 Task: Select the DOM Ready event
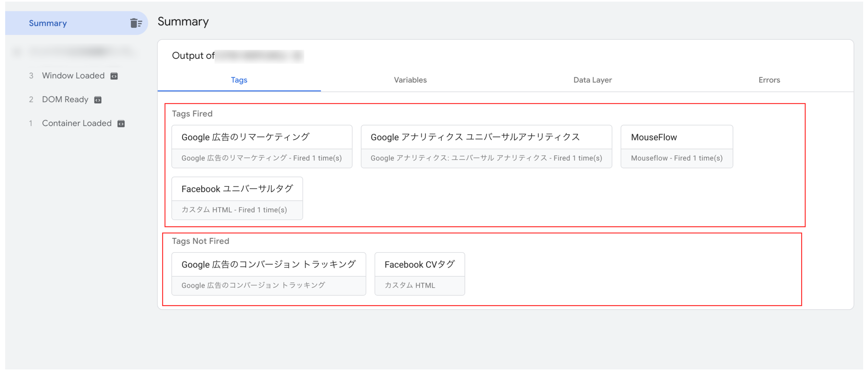point(65,100)
